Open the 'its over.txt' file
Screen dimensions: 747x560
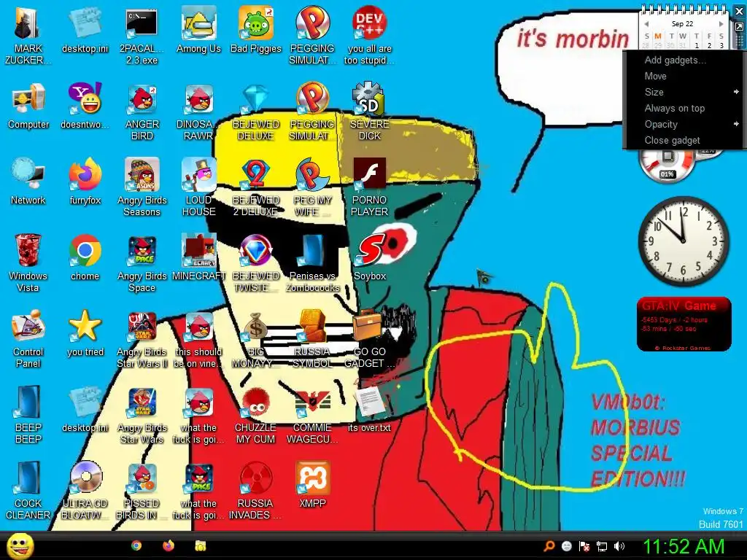[x=369, y=408]
